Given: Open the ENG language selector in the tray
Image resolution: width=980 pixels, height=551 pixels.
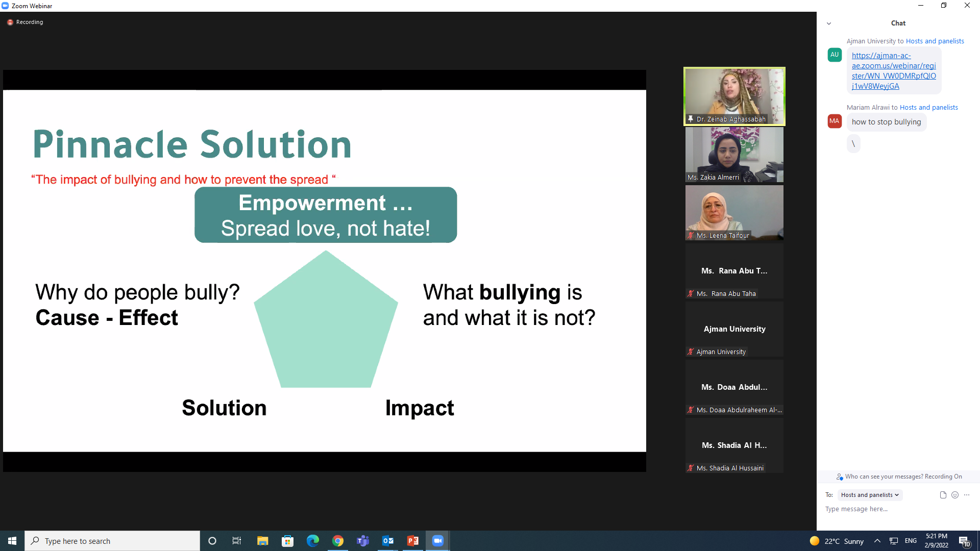Looking at the screenshot, I should click(911, 541).
